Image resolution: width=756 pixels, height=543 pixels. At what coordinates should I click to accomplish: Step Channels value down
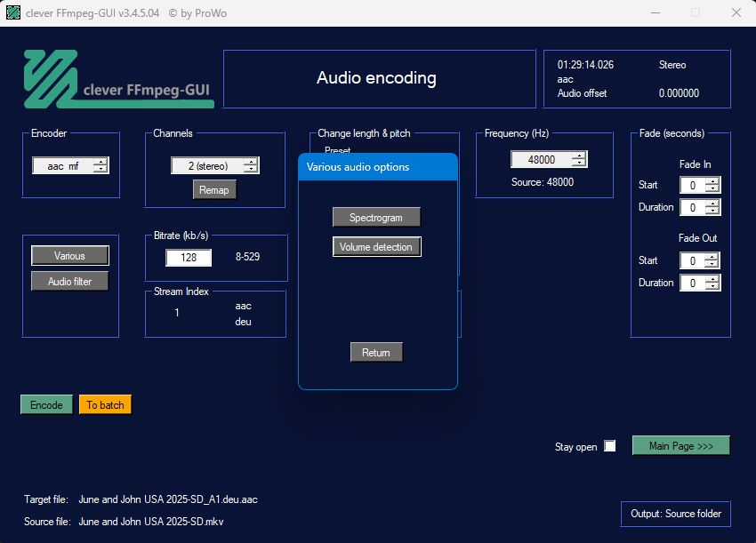pos(251,169)
